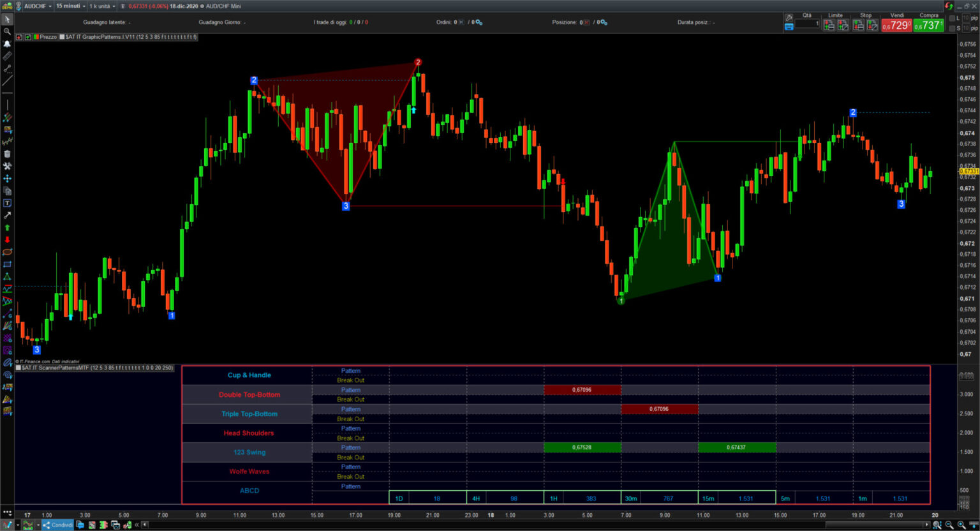Enable the S pip checkbox
This screenshot has width=980, height=531.
tap(953, 28)
